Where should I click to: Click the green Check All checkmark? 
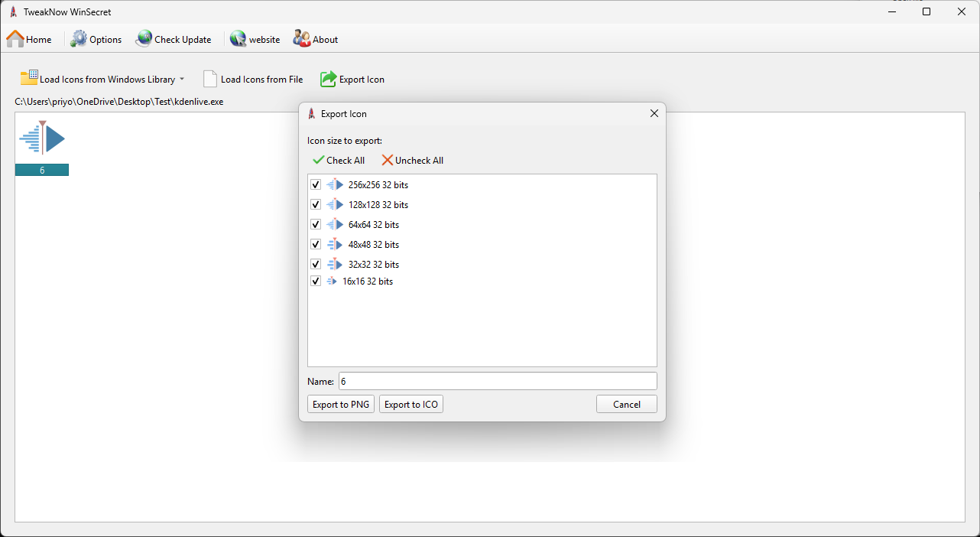tap(318, 160)
